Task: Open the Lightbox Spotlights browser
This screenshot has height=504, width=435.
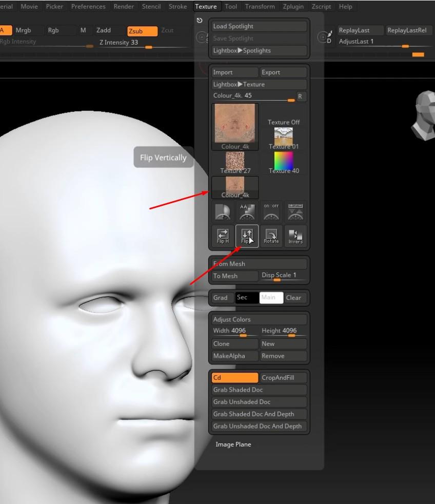Action: [x=259, y=50]
